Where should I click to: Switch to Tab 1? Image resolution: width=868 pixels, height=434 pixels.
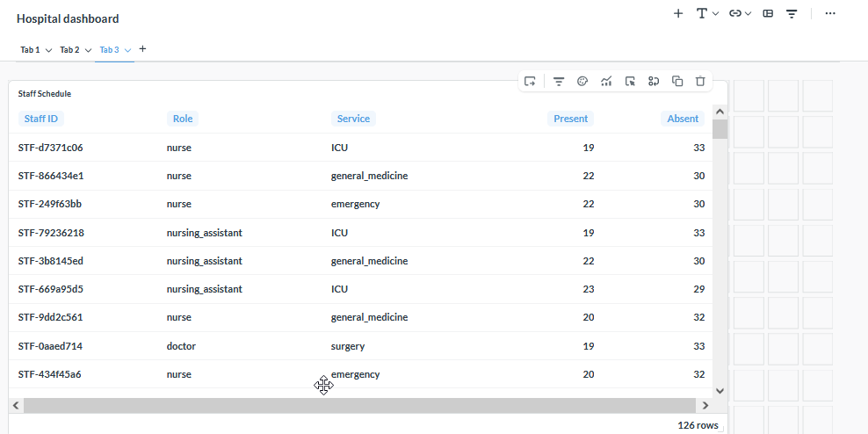(30, 50)
